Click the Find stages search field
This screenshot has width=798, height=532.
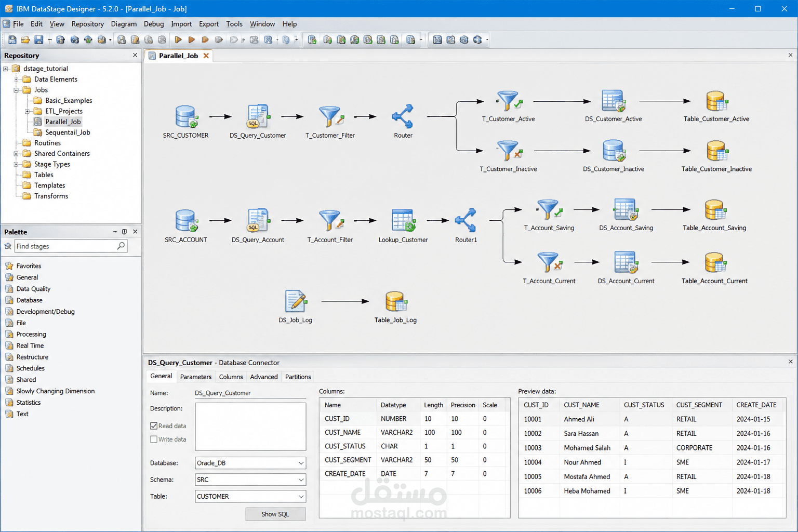[x=71, y=246]
